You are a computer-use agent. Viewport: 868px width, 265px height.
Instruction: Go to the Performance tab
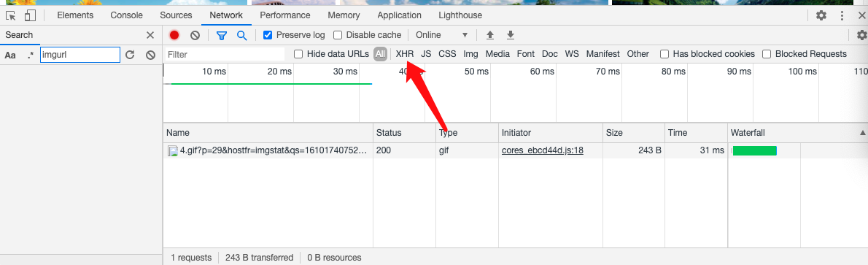[285, 15]
